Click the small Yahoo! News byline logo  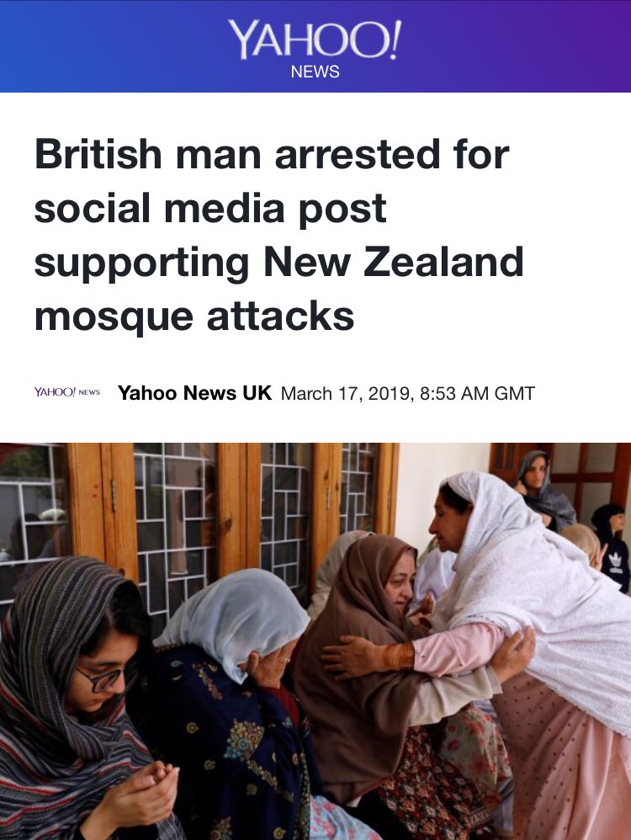[67, 393]
